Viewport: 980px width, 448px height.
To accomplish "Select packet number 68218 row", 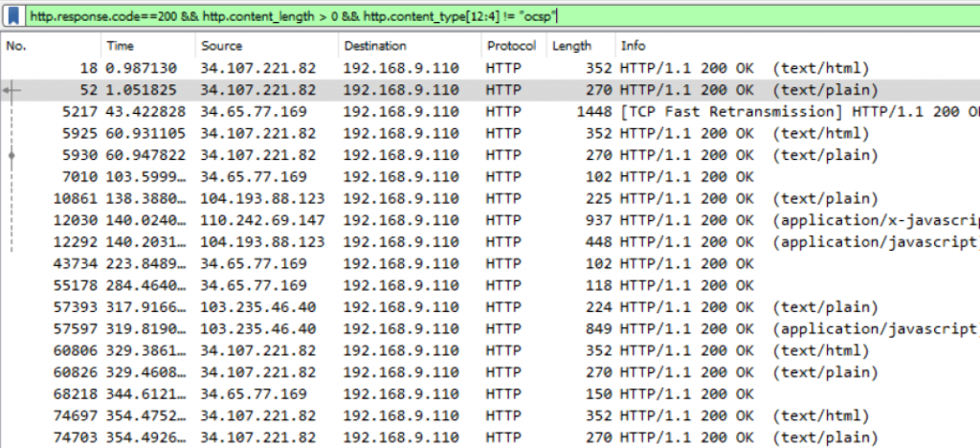I will click(x=490, y=394).
